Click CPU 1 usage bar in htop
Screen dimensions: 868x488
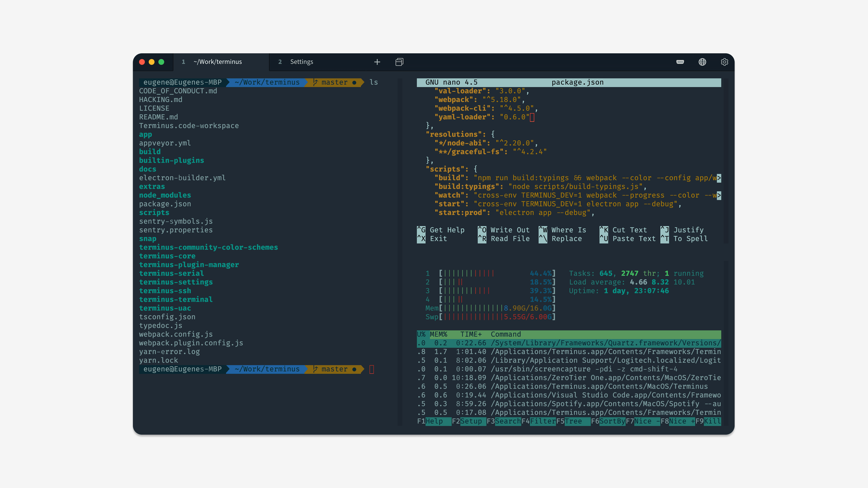point(497,273)
